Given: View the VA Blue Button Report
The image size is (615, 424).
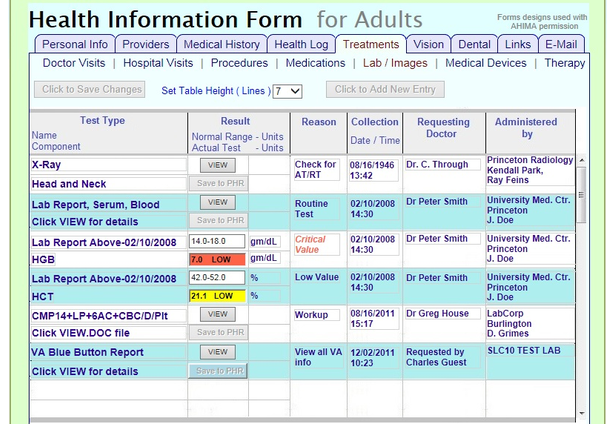Looking at the screenshot, I should tap(218, 352).
